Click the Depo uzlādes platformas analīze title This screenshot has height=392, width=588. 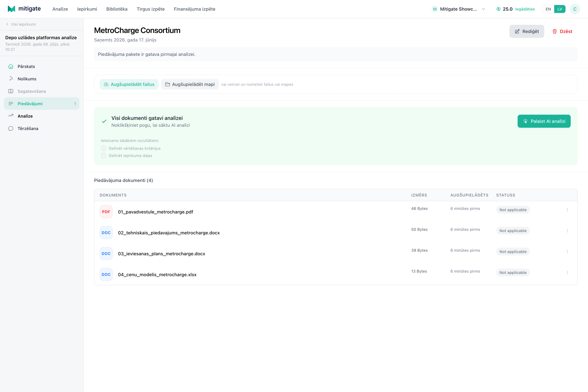(41, 38)
